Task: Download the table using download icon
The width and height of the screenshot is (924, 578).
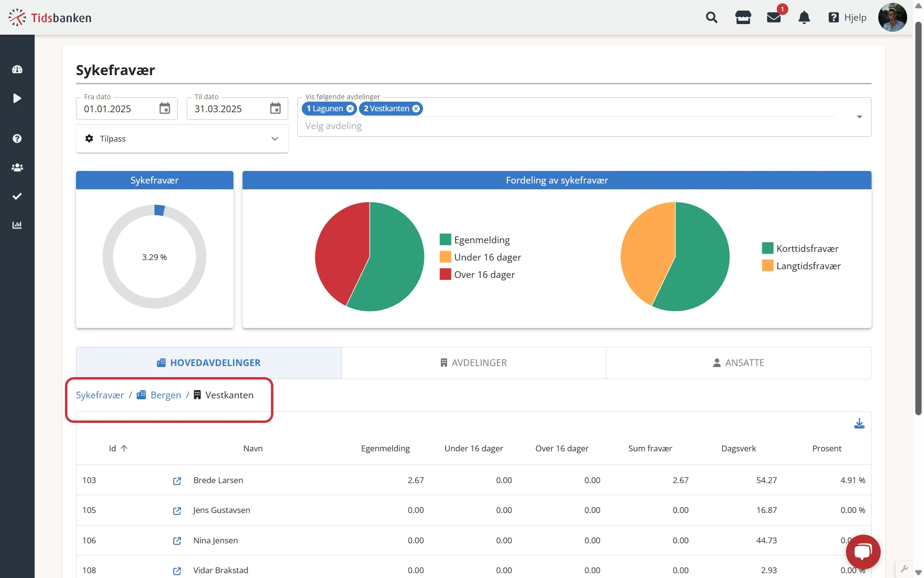Action: coord(859,424)
